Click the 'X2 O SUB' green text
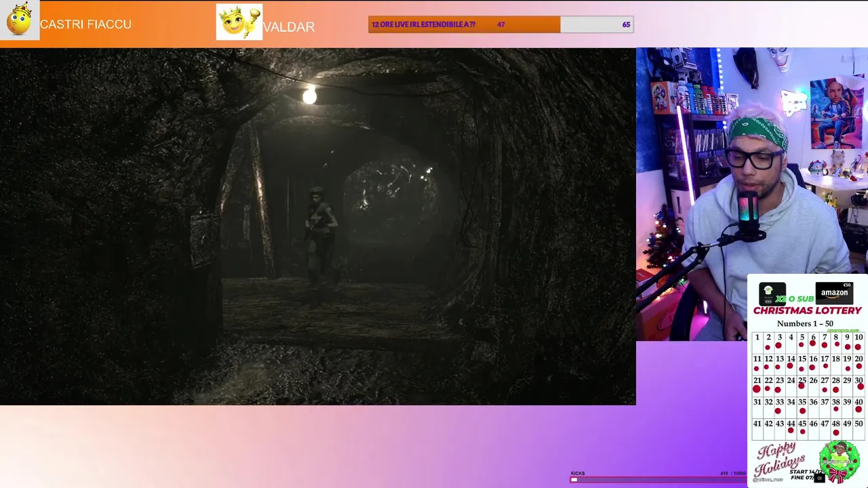This screenshot has width=868, height=488. (795, 299)
